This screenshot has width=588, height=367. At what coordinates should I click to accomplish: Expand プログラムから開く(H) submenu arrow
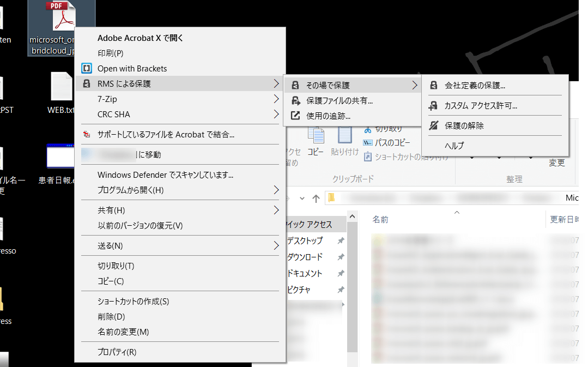coord(276,190)
